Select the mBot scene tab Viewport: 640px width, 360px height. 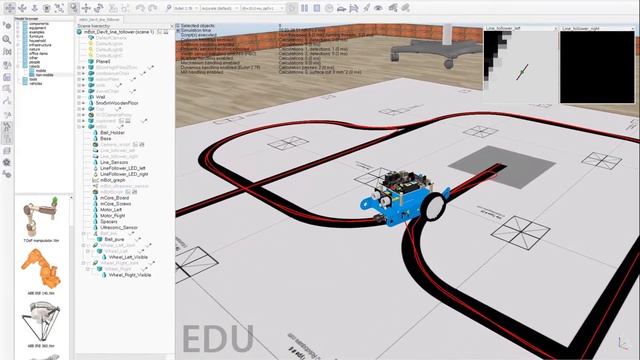click(x=100, y=20)
